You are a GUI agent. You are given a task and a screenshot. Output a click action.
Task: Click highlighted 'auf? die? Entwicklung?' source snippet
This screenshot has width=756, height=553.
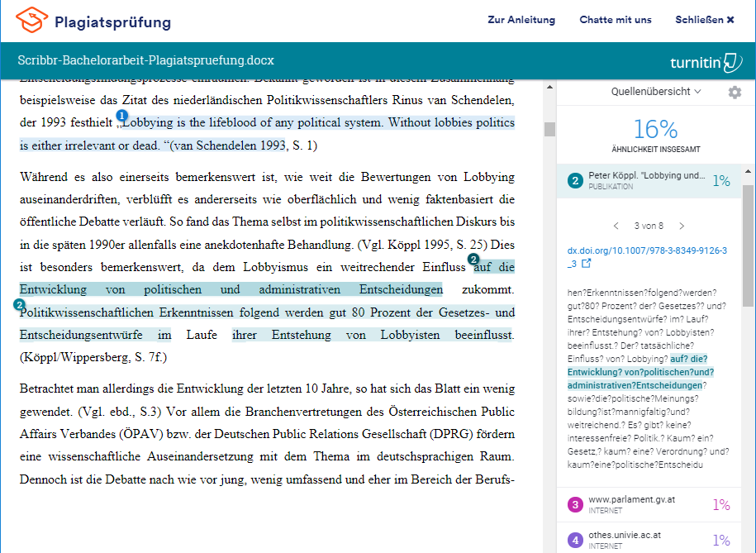click(x=641, y=372)
